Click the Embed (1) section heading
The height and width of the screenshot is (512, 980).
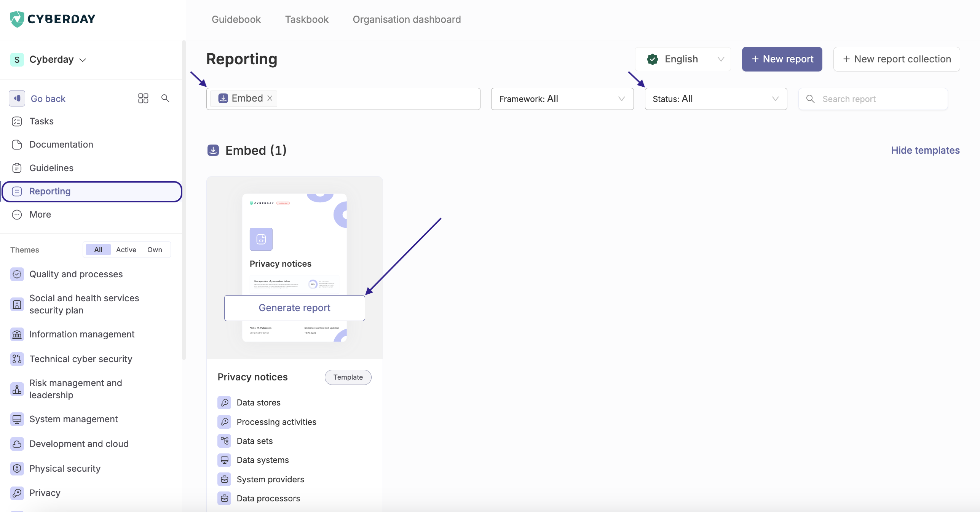click(x=255, y=150)
